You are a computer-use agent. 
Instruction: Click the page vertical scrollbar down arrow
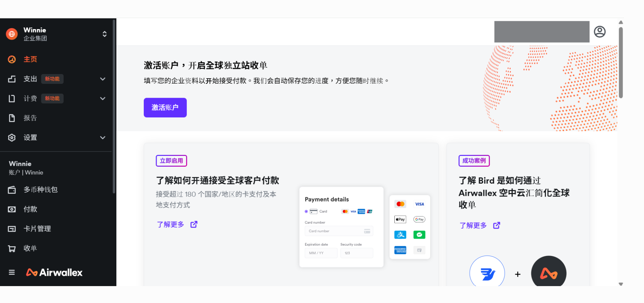[x=621, y=284]
